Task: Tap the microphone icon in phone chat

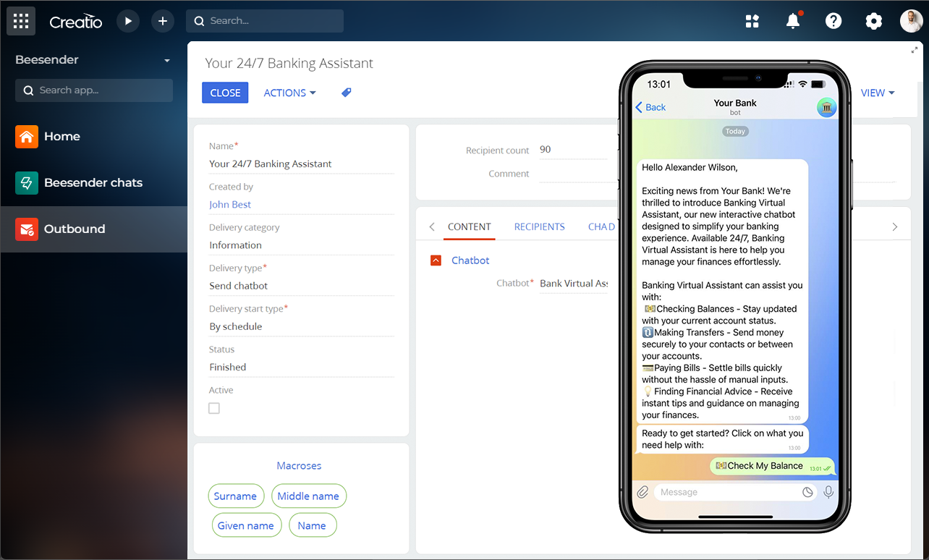Action: [828, 492]
